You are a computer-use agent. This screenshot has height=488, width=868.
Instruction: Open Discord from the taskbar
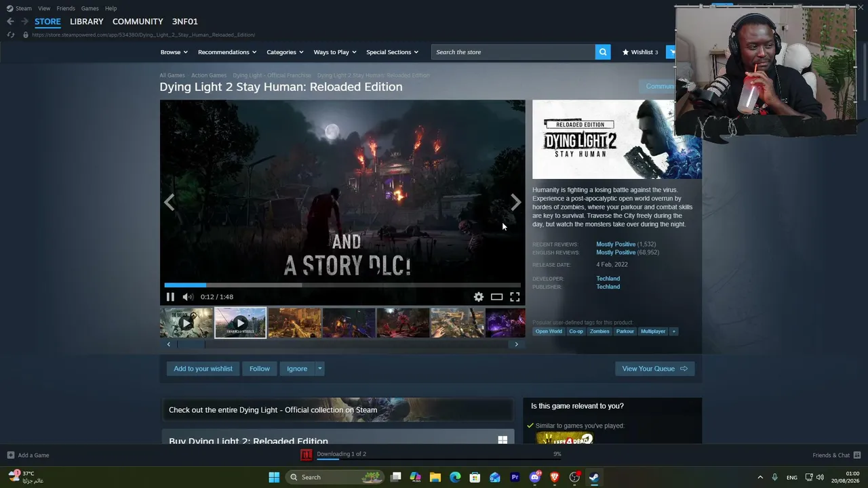535,477
